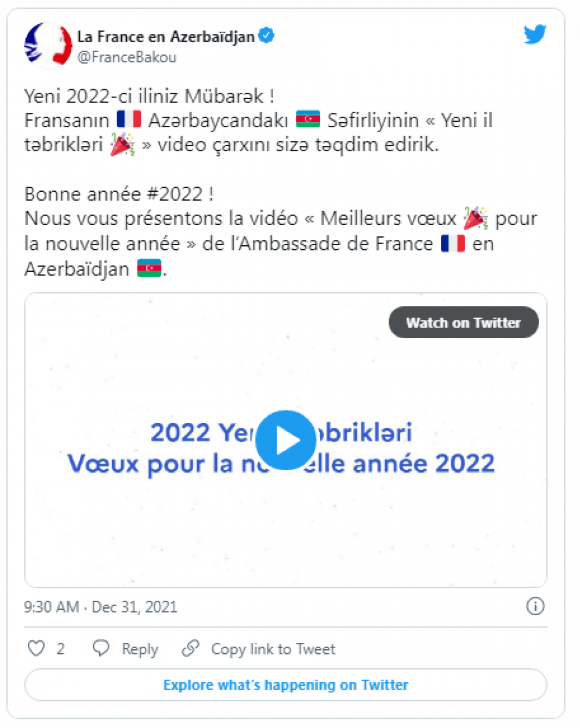The image size is (580, 728).
Task: Click the blue verified badge
Action: coord(266,36)
